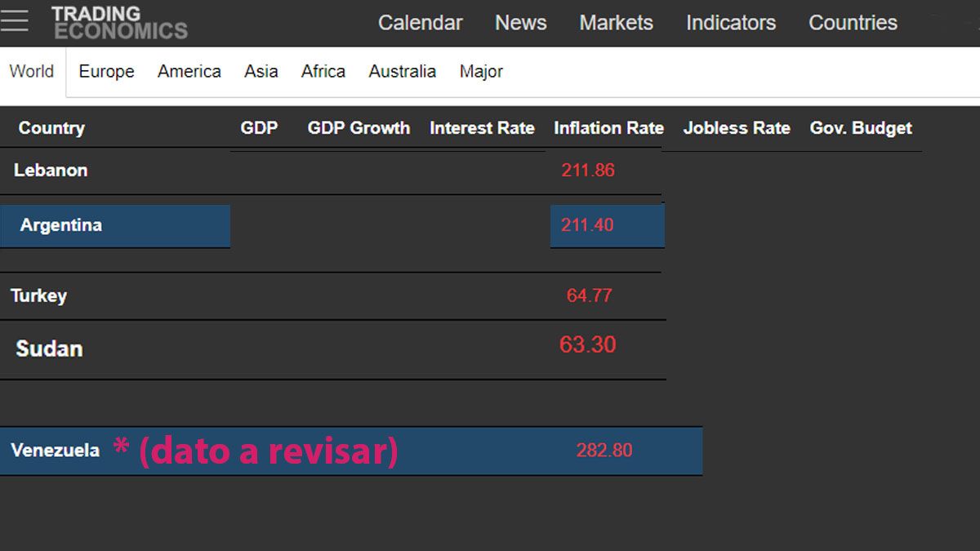Viewport: 980px width, 551px height.
Task: Click the Inflation Rate column header
Action: [x=608, y=128]
